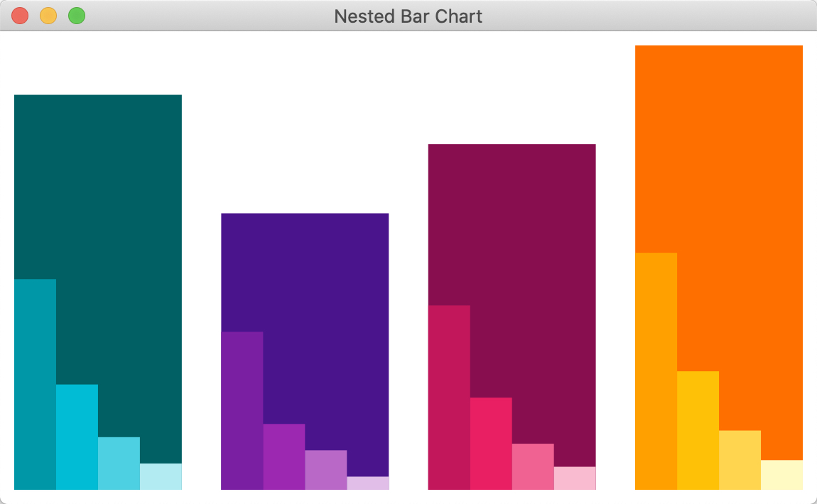The image size is (817, 504).
Task: Click the bright cyan inner bar
Action: click(77, 437)
